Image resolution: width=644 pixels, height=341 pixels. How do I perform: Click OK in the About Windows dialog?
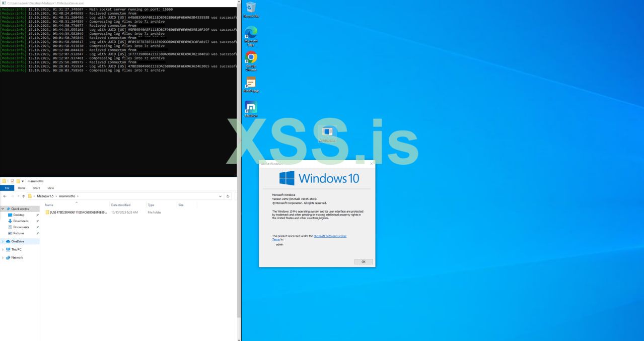(363, 261)
